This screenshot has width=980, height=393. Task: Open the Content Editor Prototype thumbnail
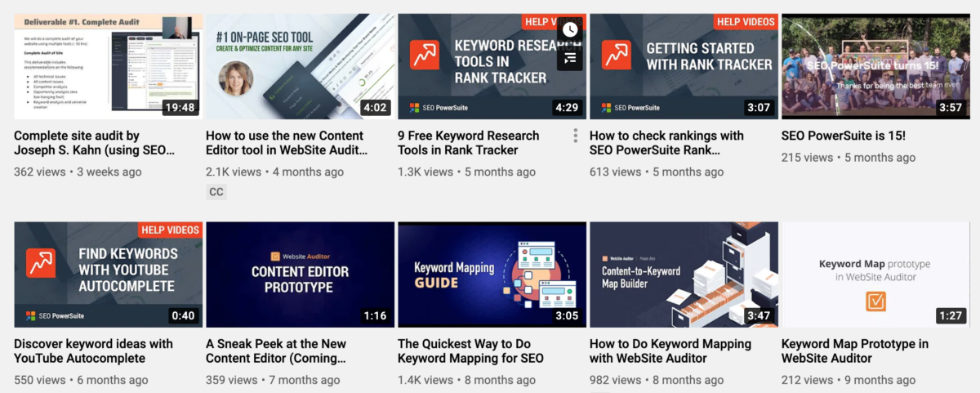click(x=301, y=275)
